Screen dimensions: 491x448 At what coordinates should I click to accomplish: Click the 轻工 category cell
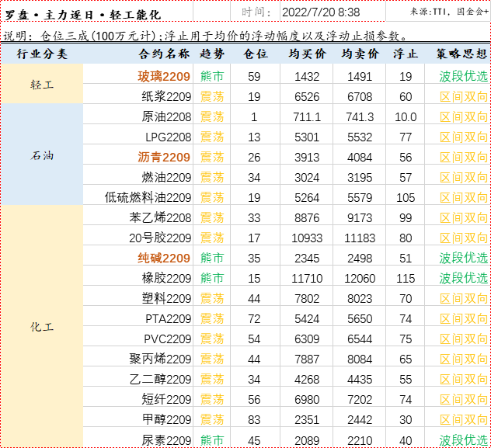[x=42, y=84]
